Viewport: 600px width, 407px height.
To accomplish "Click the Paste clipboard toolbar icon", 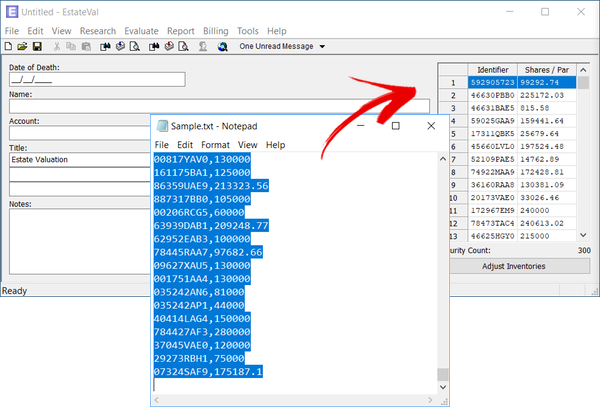I will [x=86, y=46].
